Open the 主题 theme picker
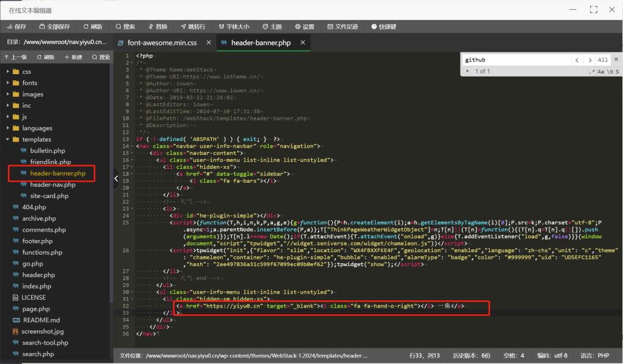This screenshot has height=364, width=623. pos(272,27)
